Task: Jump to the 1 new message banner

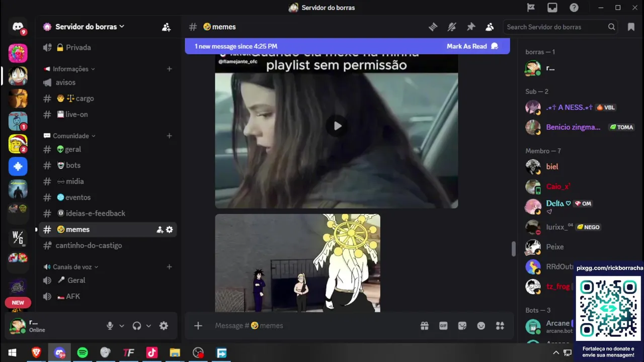Action: tap(236, 46)
